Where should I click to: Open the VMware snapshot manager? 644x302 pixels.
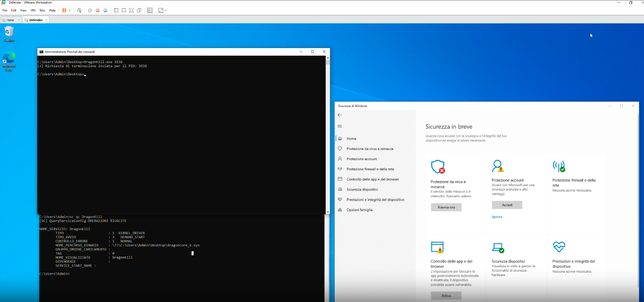[x=105, y=11]
